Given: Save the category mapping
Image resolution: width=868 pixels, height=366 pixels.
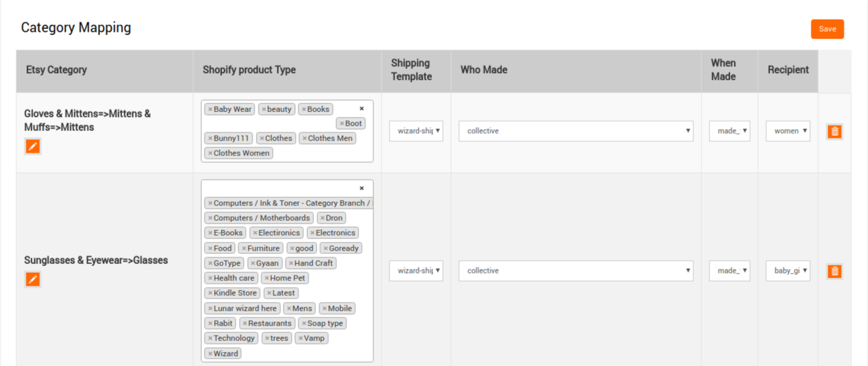Looking at the screenshot, I should 828,29.
